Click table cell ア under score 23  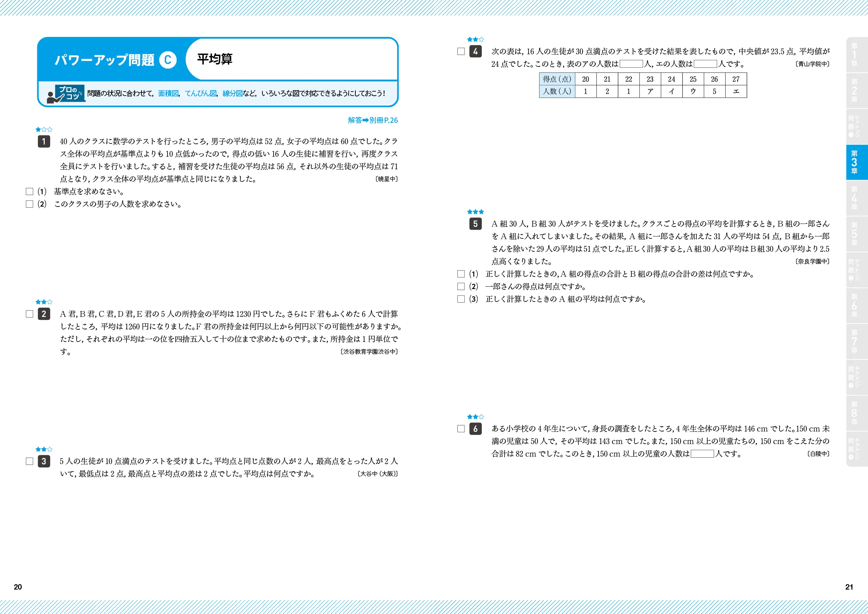tap(650, 92)
